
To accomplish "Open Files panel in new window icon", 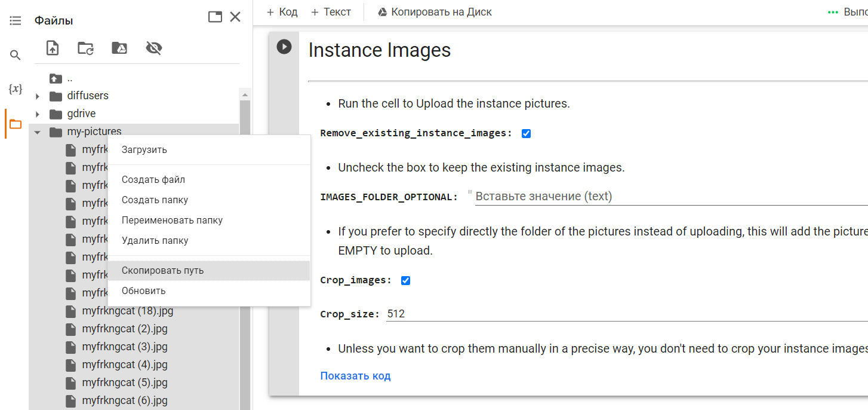I will (x=215, y=17).
